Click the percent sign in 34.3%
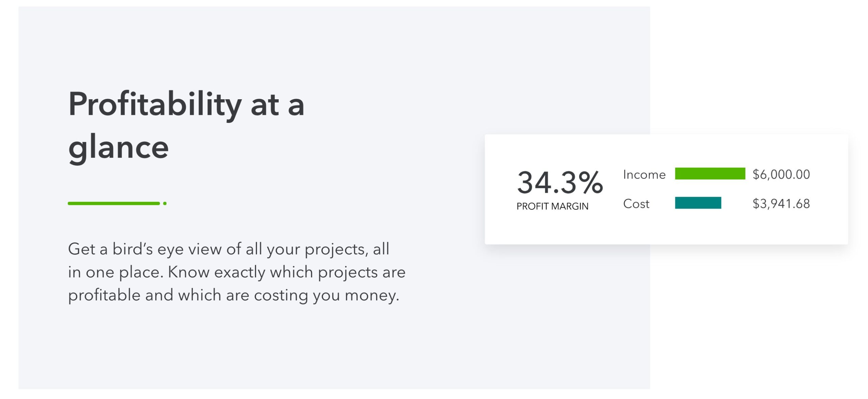This screenshot has width=868, height=399. coord(590,183)
